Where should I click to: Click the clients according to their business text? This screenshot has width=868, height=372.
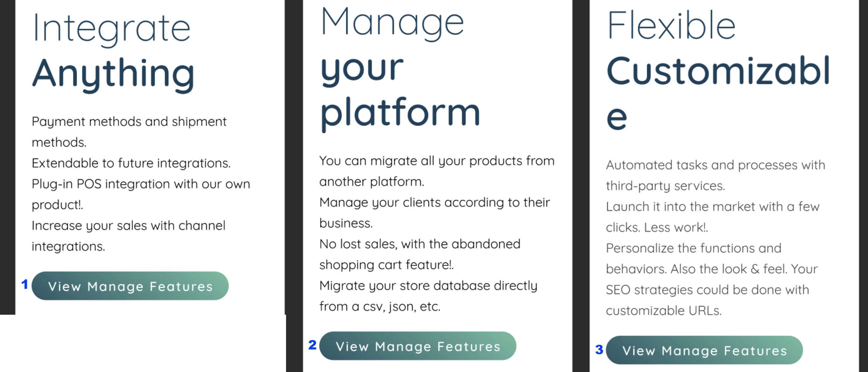[434, 212]
